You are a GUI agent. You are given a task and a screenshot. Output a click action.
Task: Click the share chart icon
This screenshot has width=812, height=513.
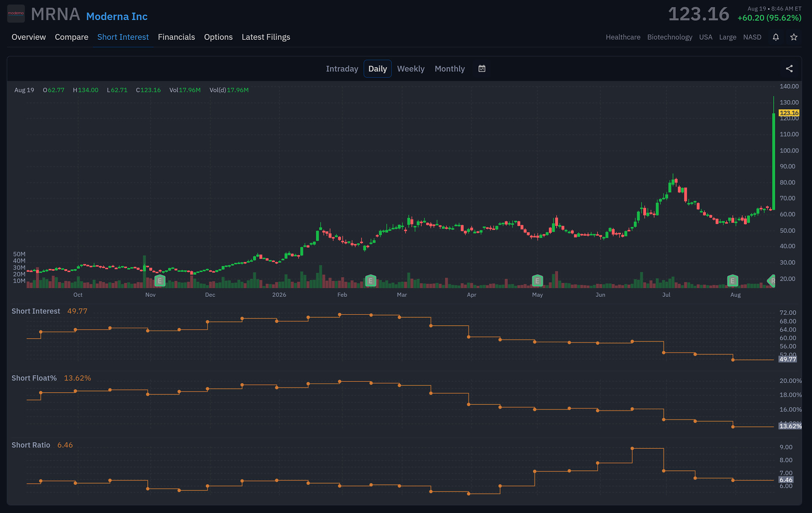tap(789, 69)
